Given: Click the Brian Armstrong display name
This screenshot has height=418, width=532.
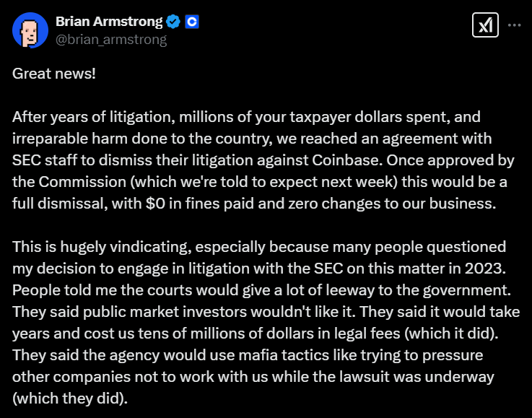Looking at the screenshot, I should 108,22.
